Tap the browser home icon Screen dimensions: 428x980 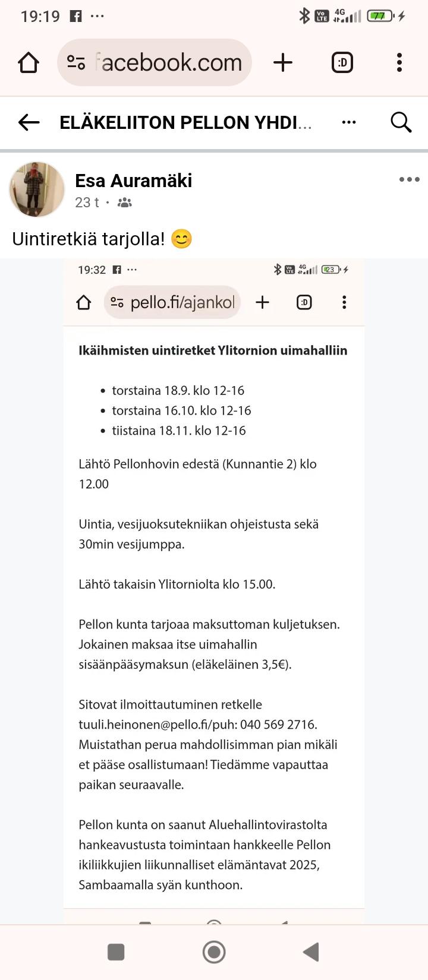pos(29,62)
